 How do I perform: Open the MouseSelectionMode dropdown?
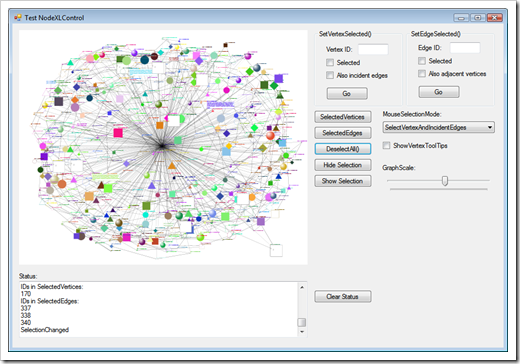[x=438, y=127]
